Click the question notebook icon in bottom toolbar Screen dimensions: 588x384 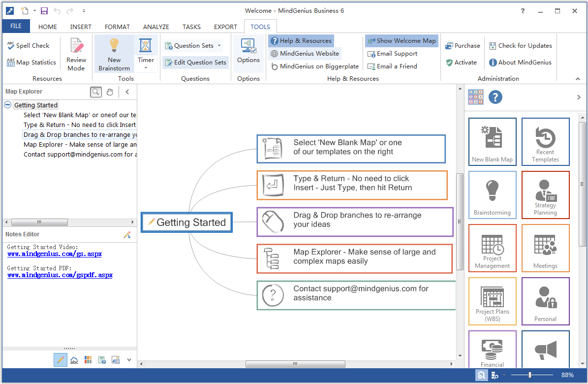point(102,360)
